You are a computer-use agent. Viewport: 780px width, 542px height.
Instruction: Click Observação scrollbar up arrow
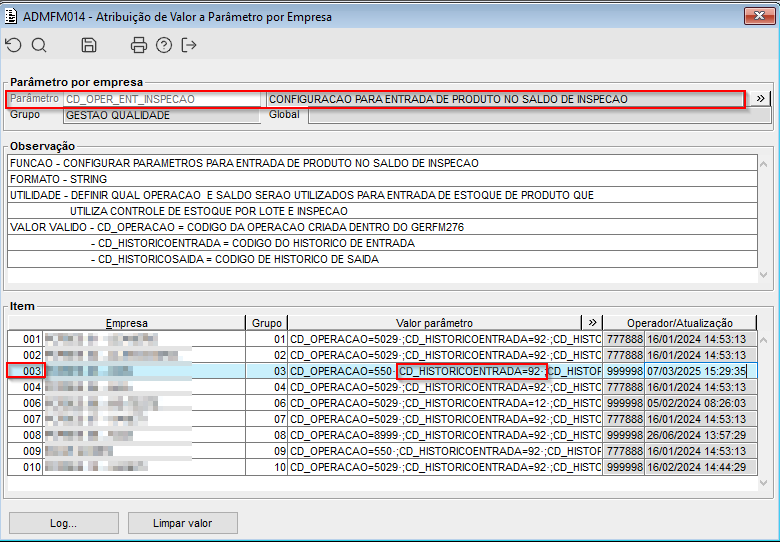tap(764, 164)
